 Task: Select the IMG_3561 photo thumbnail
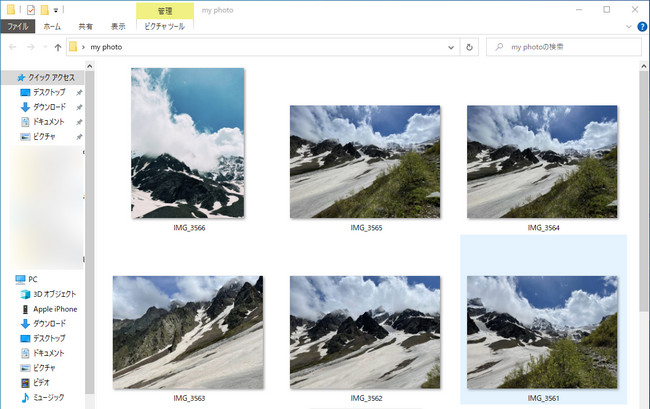click(x=542, y=332)
